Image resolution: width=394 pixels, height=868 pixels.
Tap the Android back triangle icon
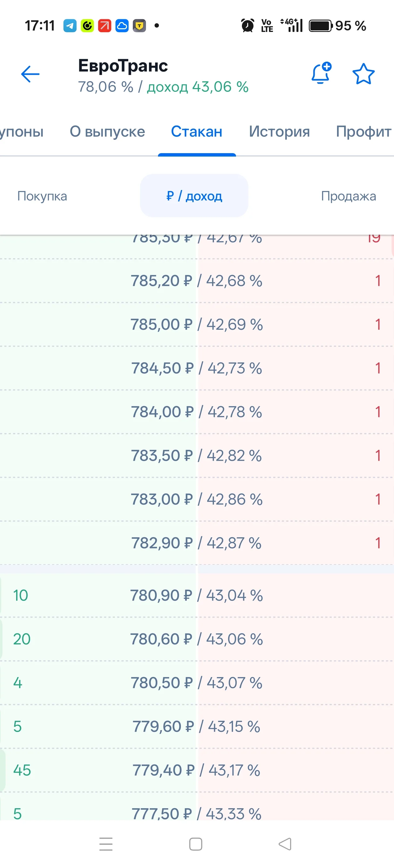click(285, 844)
